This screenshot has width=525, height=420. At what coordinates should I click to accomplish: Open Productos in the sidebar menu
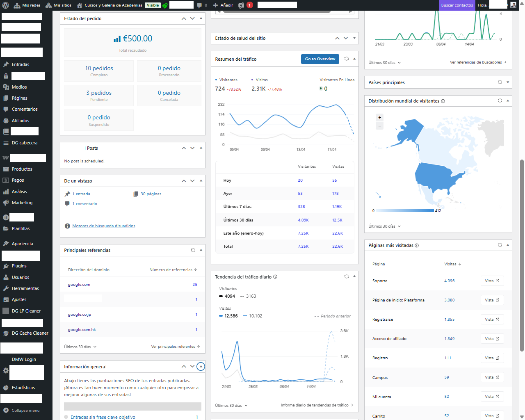click(x=22, y=169)
